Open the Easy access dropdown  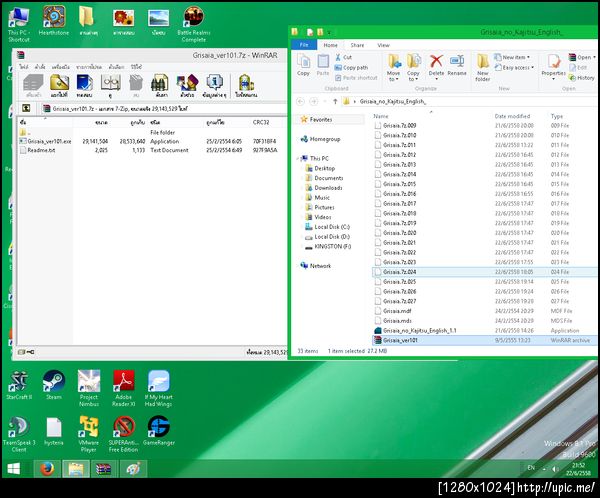(x=514, y=68)
